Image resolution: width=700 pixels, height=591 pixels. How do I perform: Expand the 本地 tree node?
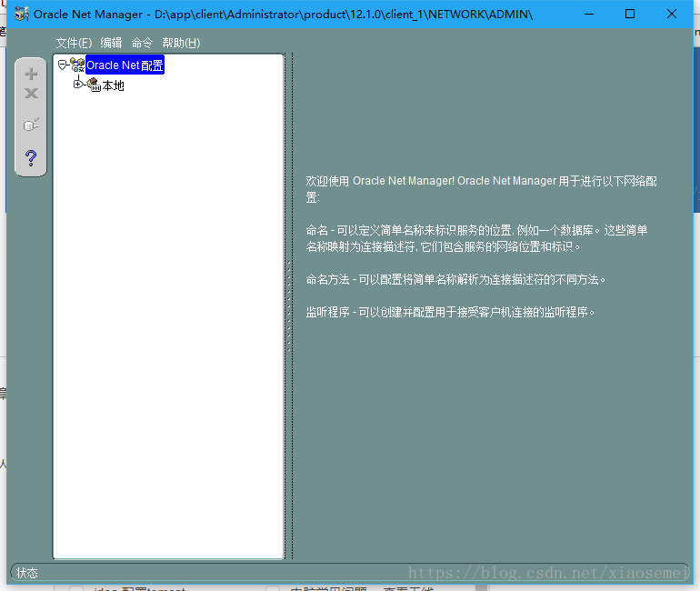pyautogui.click(x=78, y=84)
